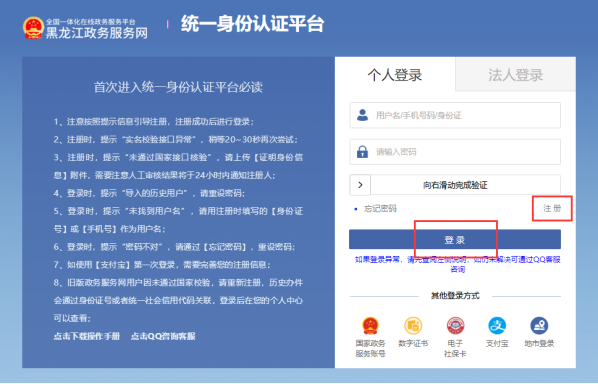The width and height of the screenshot is (598, 384).
Task: Click the user avatar icon in username field
Action: pos(362,115)
